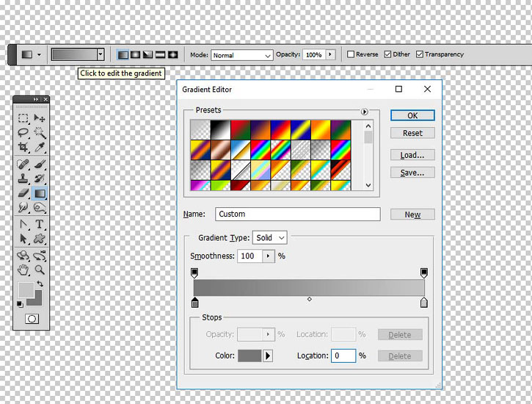Uncheck the Transparency option

pos(419,54)
